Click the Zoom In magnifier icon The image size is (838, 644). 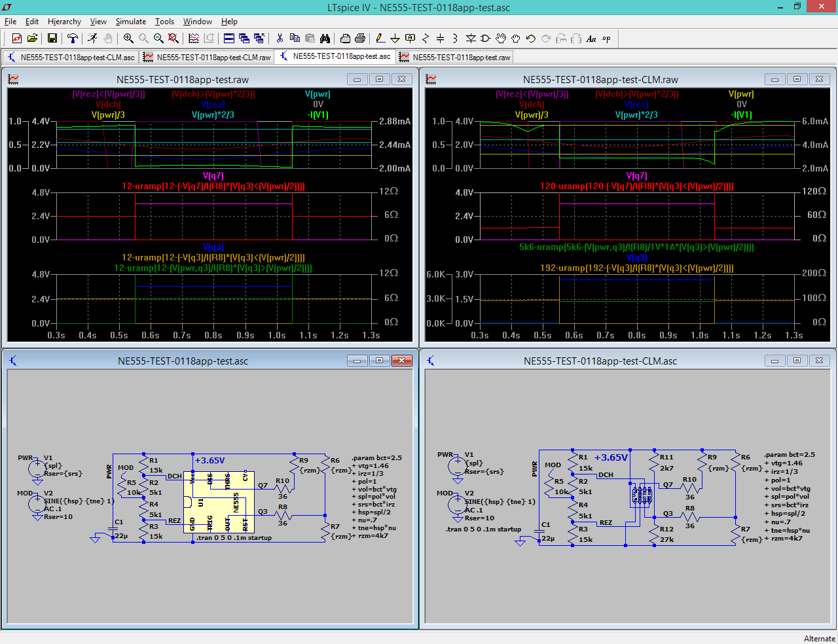[128, 39]
